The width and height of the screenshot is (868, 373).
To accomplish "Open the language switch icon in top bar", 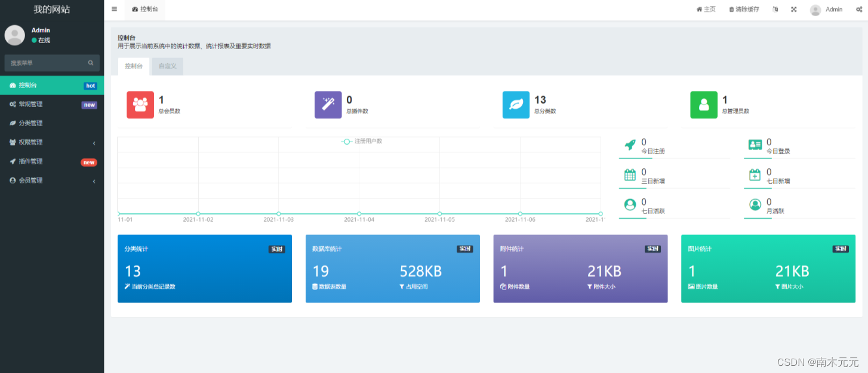I will pos(775,10).
